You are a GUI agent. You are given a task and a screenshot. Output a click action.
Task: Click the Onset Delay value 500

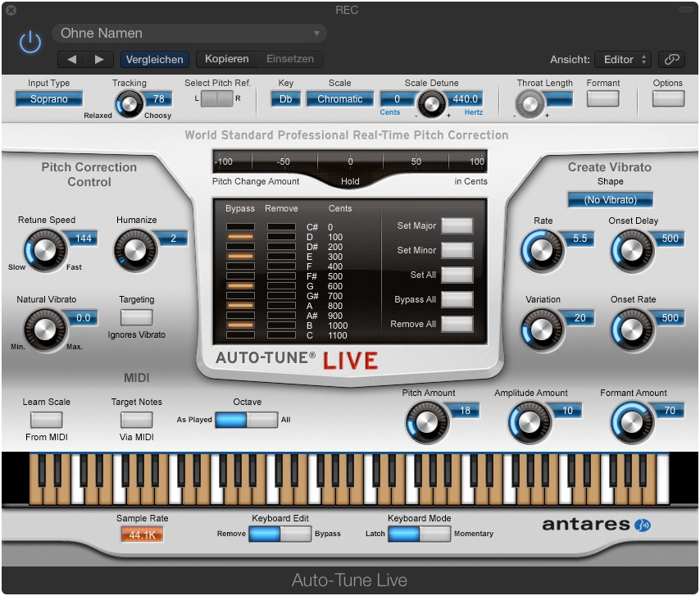[670, 238]
